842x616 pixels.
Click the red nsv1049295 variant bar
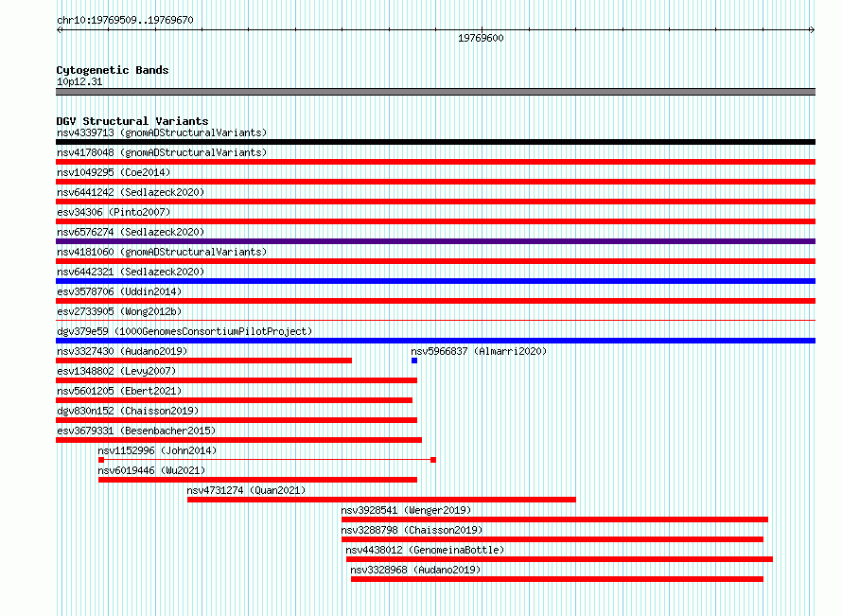coord(435,182)
